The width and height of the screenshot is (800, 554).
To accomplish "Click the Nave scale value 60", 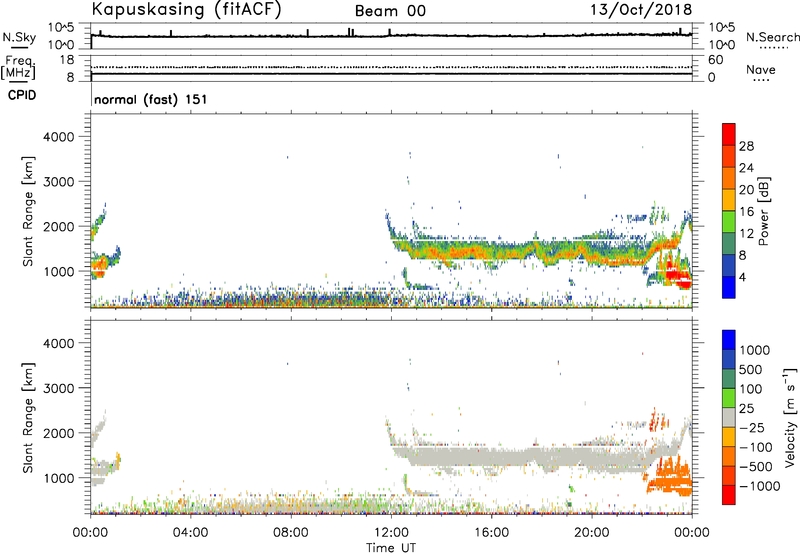I will [x=715, y=60].
